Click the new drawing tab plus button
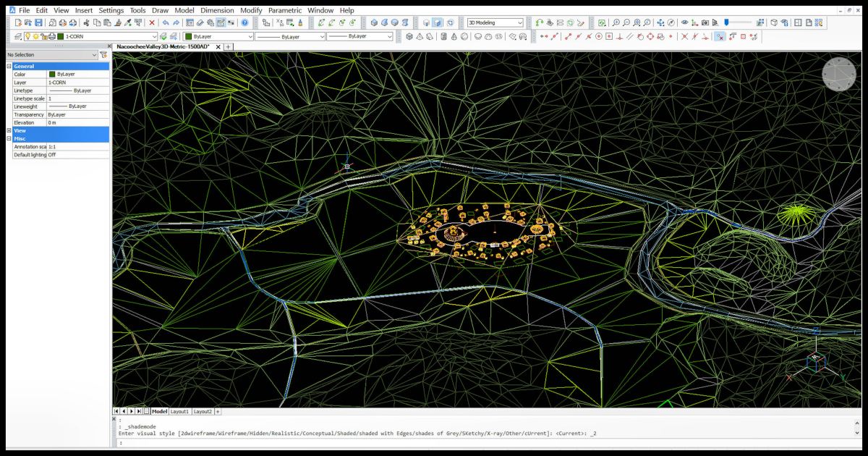Image resolution: width=868 pixels, height=456 pixels. 229,46
